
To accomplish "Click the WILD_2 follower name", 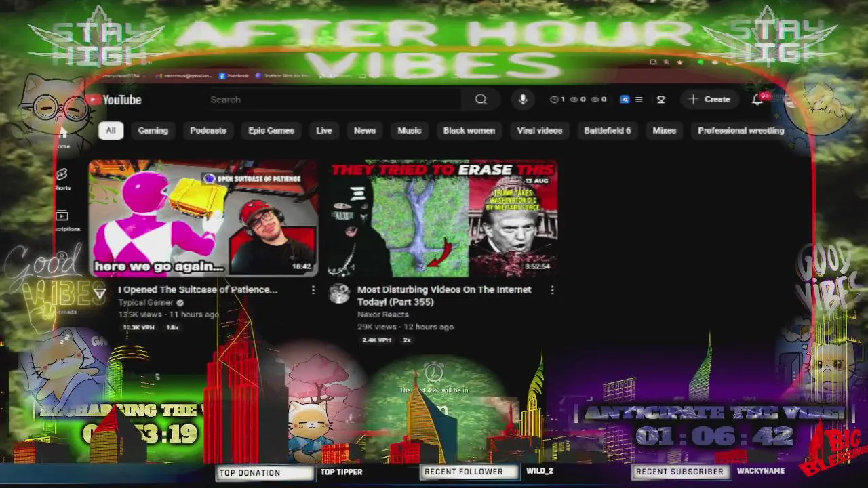I will 540,471.
